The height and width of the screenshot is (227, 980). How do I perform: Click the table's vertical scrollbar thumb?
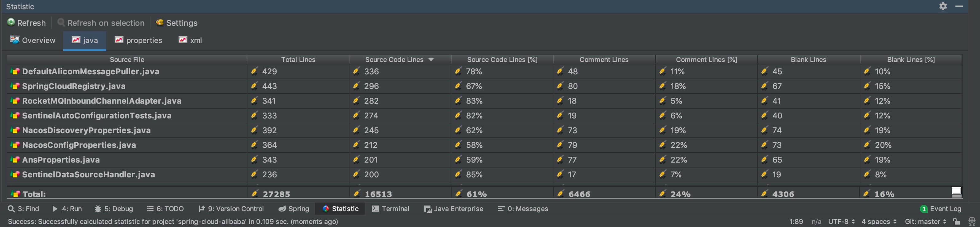(x=956, y=191)
